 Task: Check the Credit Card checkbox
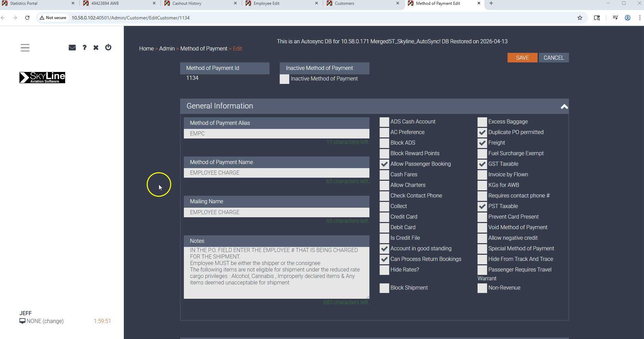point(384,217)
